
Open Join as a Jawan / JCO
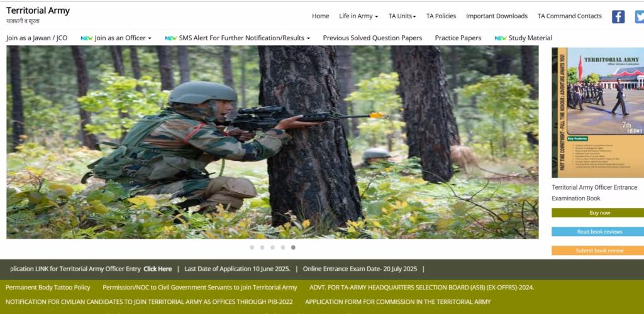(x=37, y=38)
